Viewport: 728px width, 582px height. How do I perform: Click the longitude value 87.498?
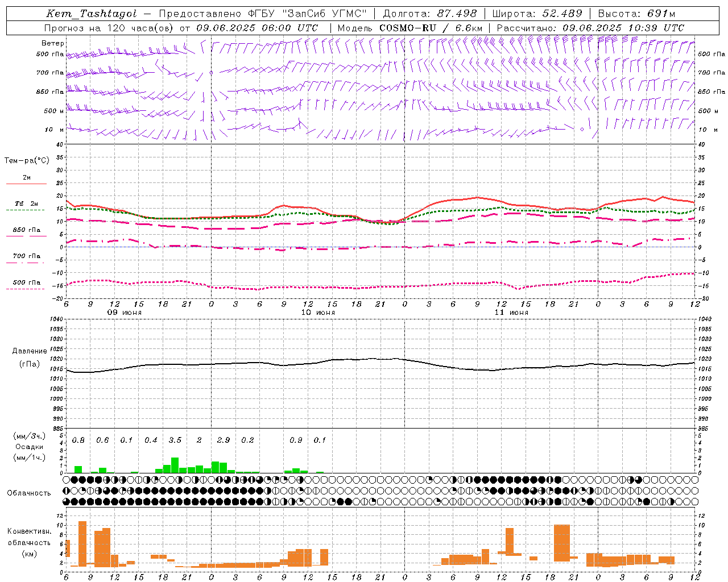pyautogui.click(x=457, y=14)
